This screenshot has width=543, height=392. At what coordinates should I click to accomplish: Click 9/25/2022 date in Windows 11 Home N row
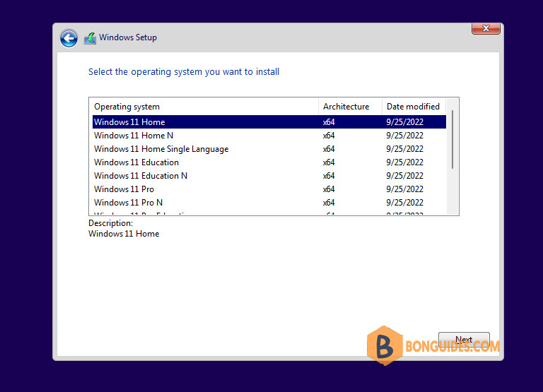coord(405,136)
